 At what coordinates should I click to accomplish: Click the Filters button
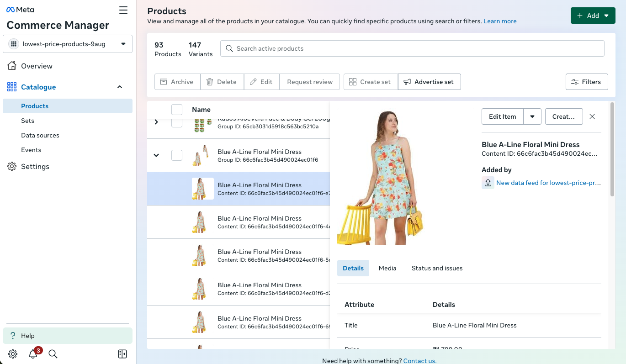tap(587, 82)
